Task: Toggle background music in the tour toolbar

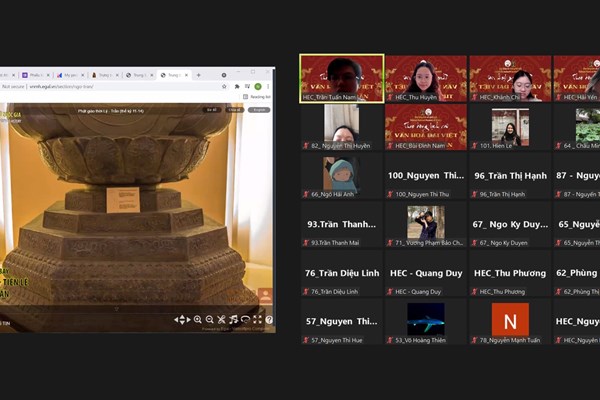Action: point(233,320)
